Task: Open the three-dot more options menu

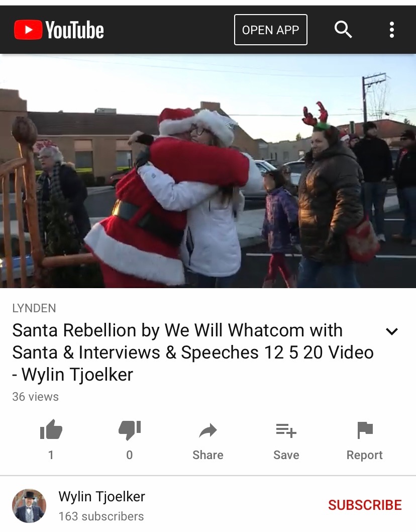Action: [x=391, y=30]
